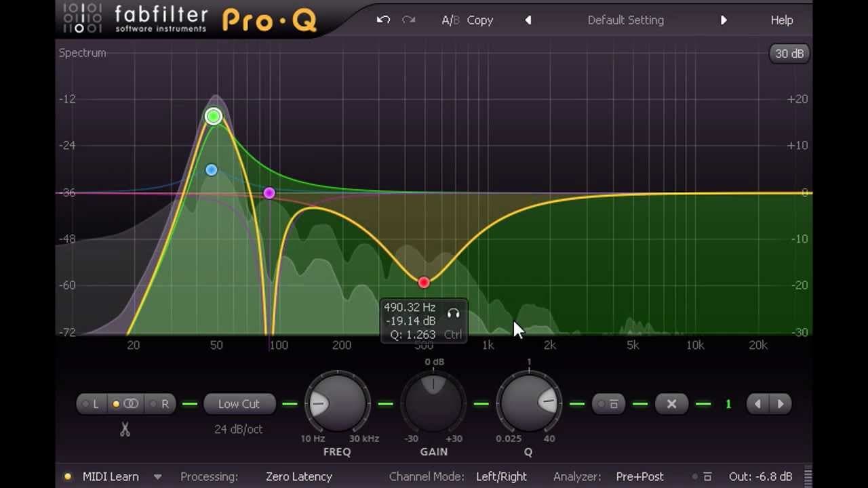Image resolution: width=868 pixels, height=488 pixels.
Task: Go to the next preset arrow
Action: [x=724, y=20]
